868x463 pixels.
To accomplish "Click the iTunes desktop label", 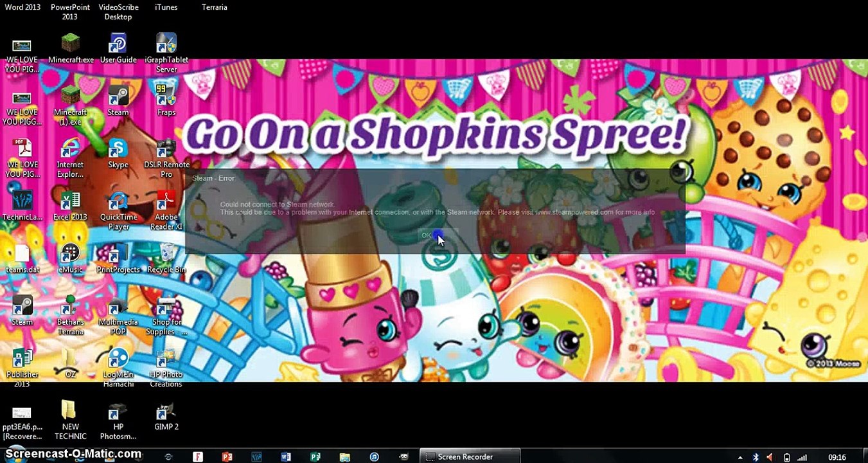I will (166, 7).
